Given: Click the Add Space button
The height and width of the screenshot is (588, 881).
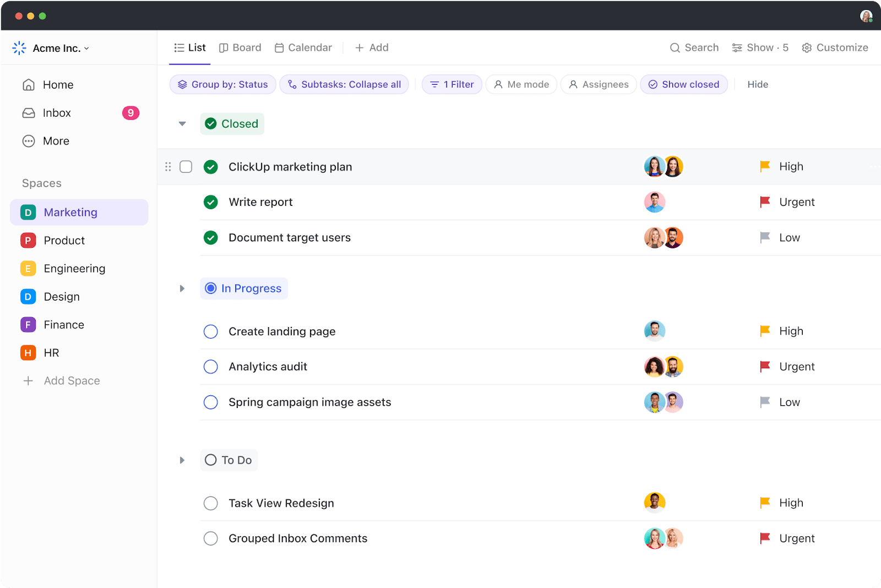Looking at the screenshot, I should (61, 381).
